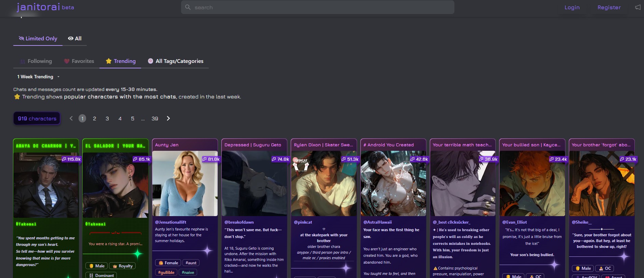Viewport: 644px width, 278px height.
Task: Go to page 4
Action: coord(120,118)
